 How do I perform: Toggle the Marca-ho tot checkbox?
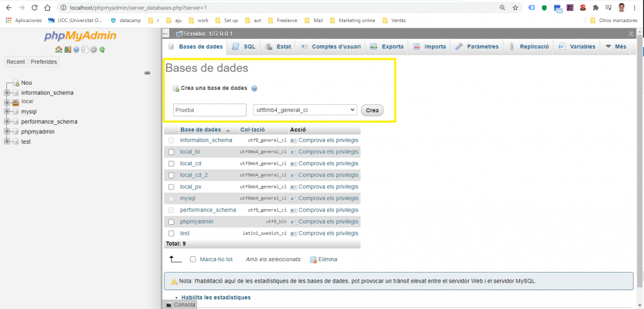click(x=192, y=259)
